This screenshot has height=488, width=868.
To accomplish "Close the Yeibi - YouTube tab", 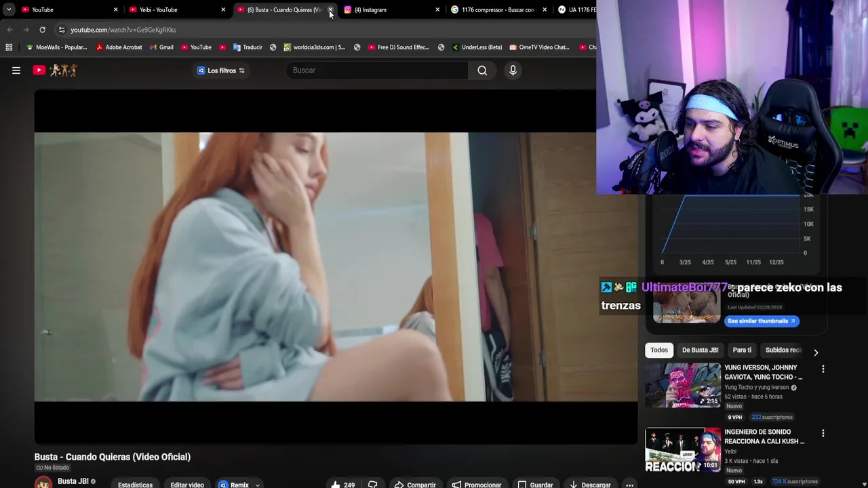I will point(222,9).
